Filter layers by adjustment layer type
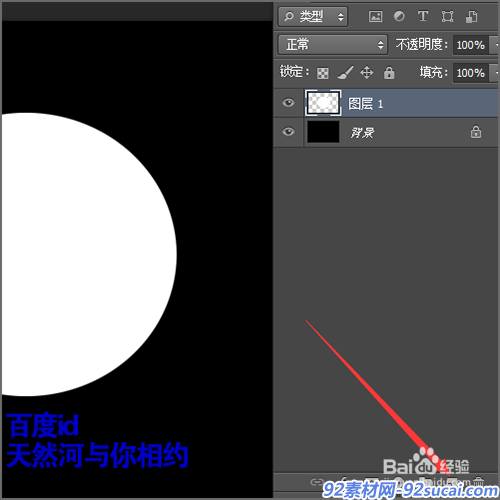Image resolution: width=500 pixels, height=500 pixels. click(x=399, y=16)
